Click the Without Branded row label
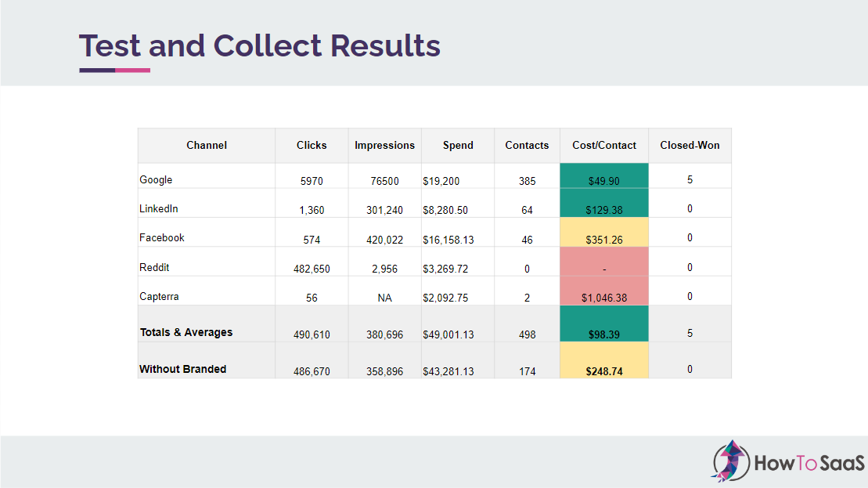Image resolution: width=868 pixels, height=488 pixels. [x=182, y=369]
